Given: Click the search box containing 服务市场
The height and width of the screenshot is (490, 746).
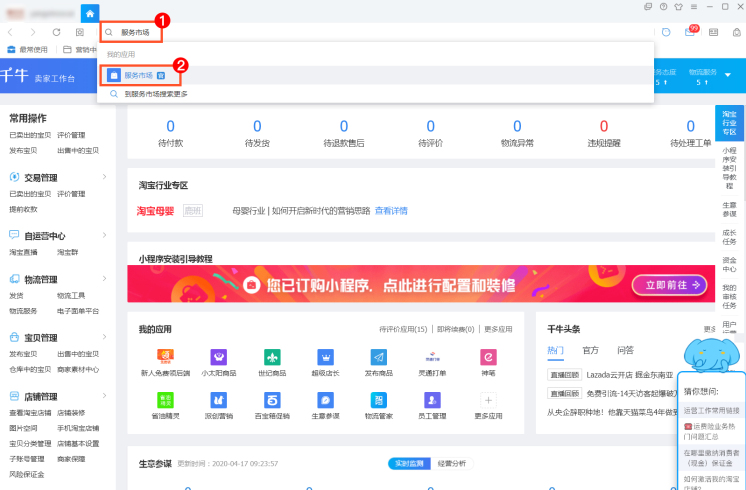Looking at the screenshot, I should pyautogui.click(x=131, y=32).
